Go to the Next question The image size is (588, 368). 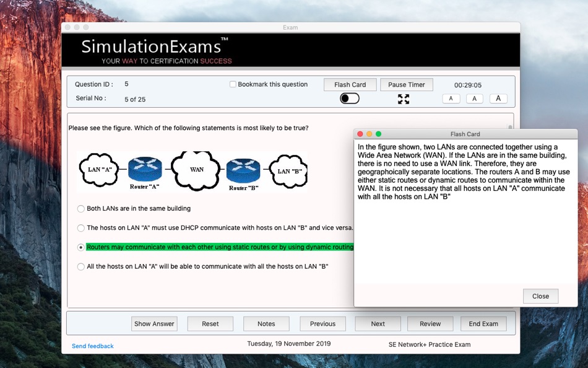[378, 323]
